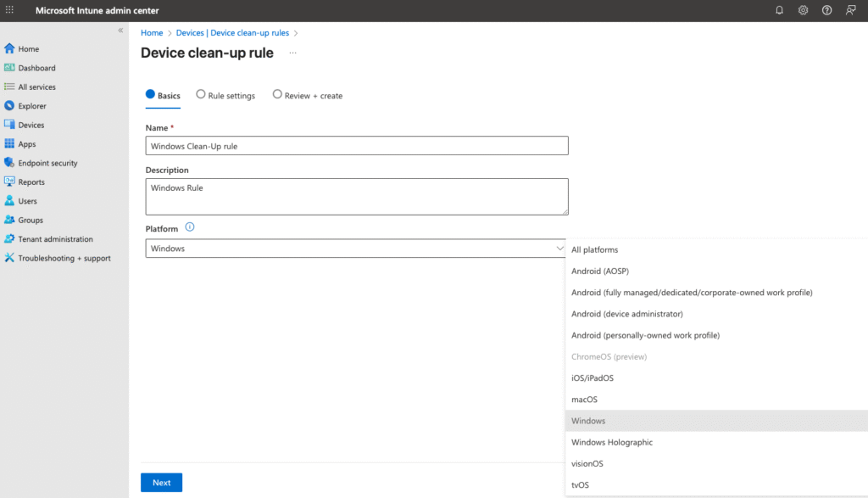868x498 pixels.
Task: Click the help question mark icon
Action: pyautogui.click(x=826, y=10)
